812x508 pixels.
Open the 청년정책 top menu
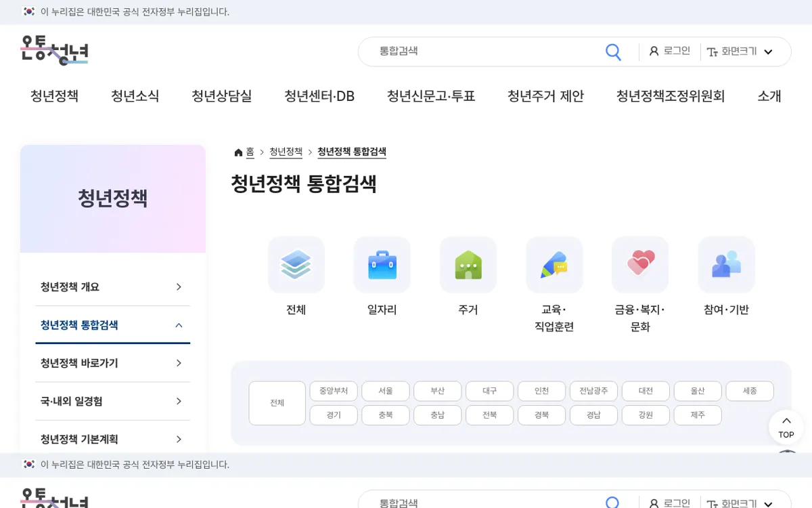54,96
